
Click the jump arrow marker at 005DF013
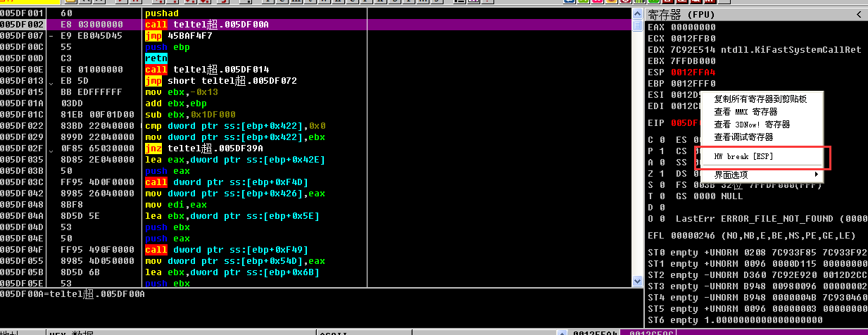point(51,81)
